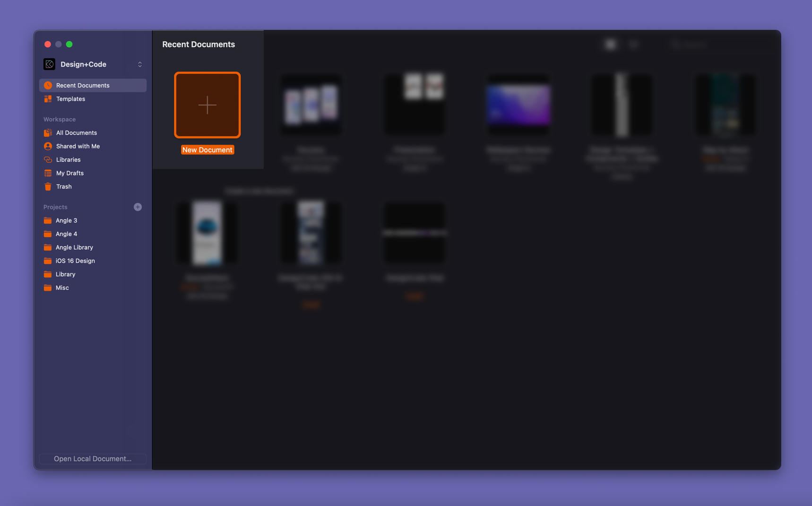Screen dimensions: 812x506
Task: Click the New Document plus tile
Action: pyautogui.click(x=207, y=105)
